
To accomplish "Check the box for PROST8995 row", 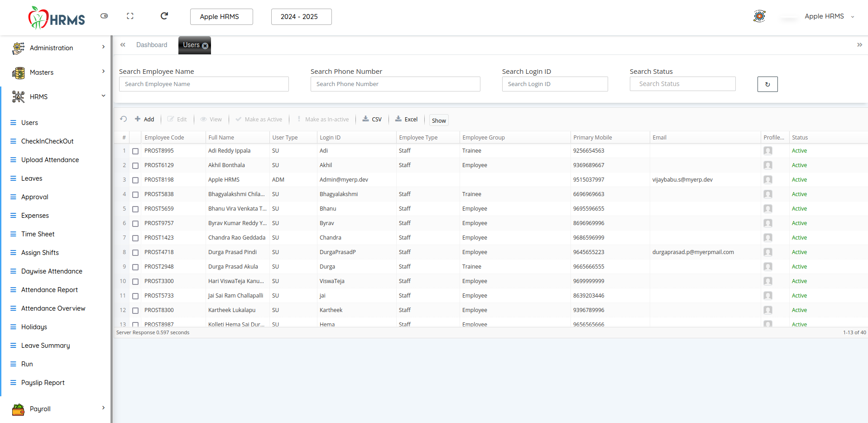I will 135,151.
